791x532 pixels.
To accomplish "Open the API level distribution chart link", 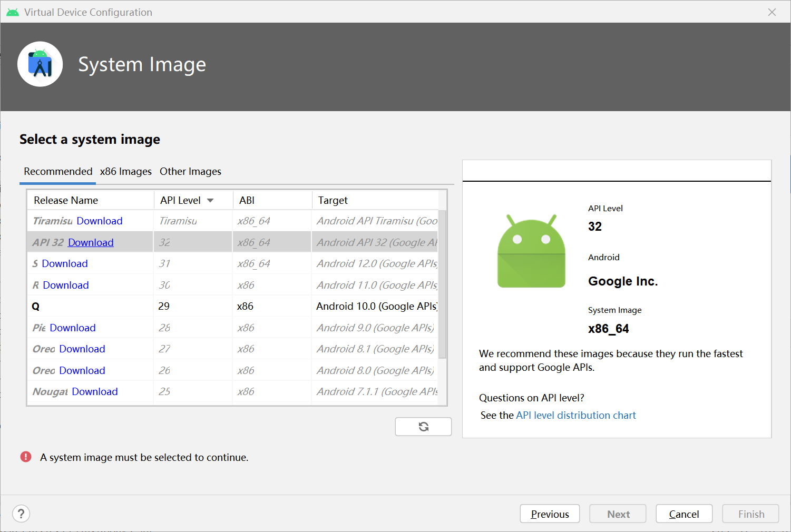I will pyautogui.click(x=576, y=415).
